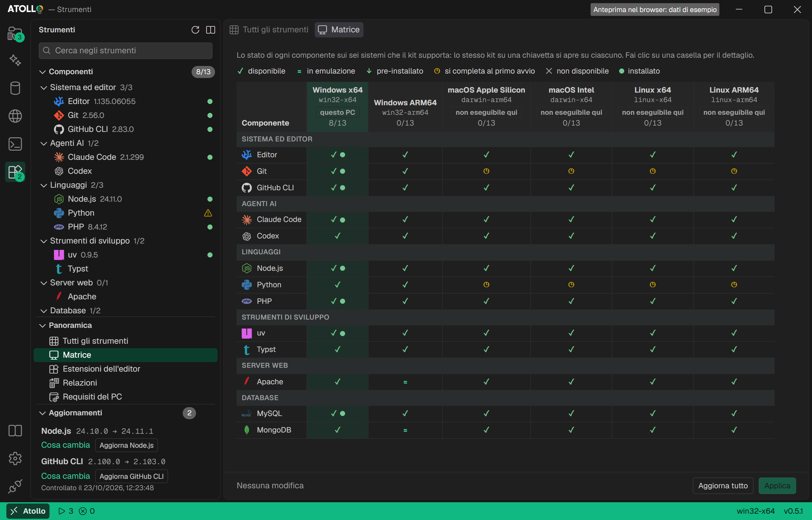Viewport: 812px width, 520px height.
Task: Toggle the split layout icon in Strumenti header
Action: (x=210, y=30)
